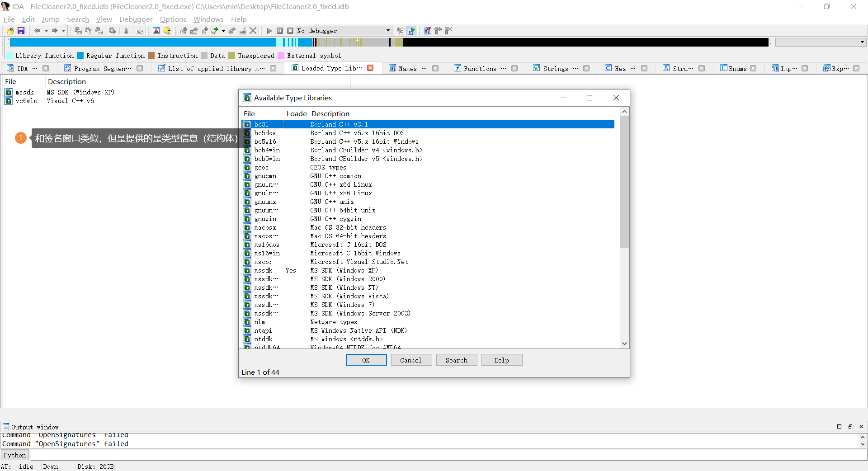
Task: Select the macosx Mac OS 32-bit row
Action: click(x=429, y=227)
